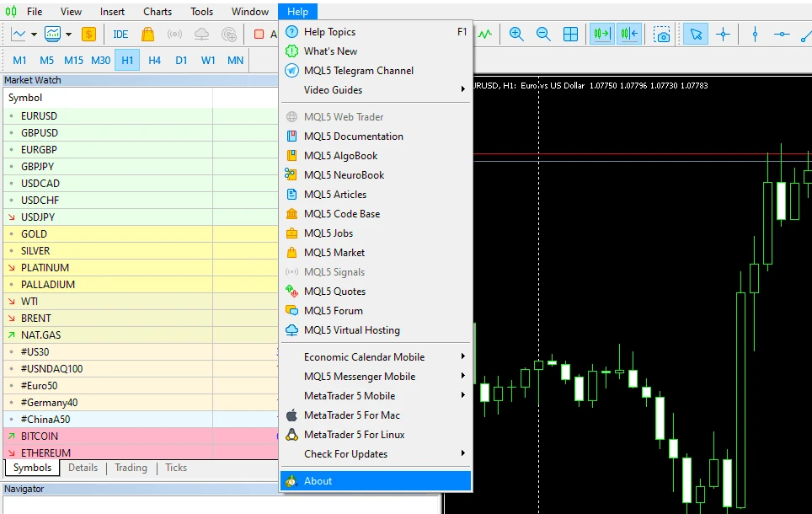Viewport: 812px width, 514px height.
Task: Click the tile windows grid icon
Action: click(570, 35)
